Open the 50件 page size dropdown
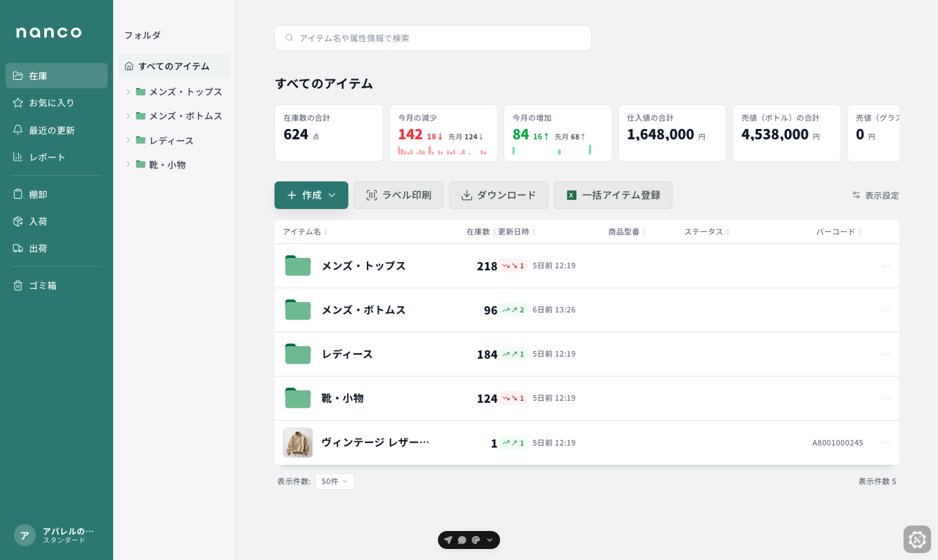Image resolution: width=938 pixels, height=560 pixels. (x=335, y=481)
